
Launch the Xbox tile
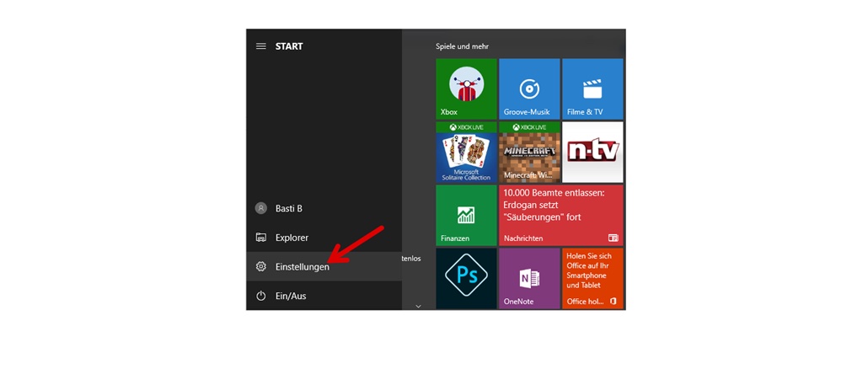[466, 89]
